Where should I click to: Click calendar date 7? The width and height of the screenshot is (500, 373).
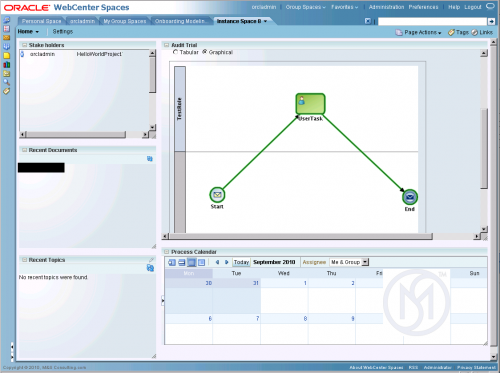(257, 319)
